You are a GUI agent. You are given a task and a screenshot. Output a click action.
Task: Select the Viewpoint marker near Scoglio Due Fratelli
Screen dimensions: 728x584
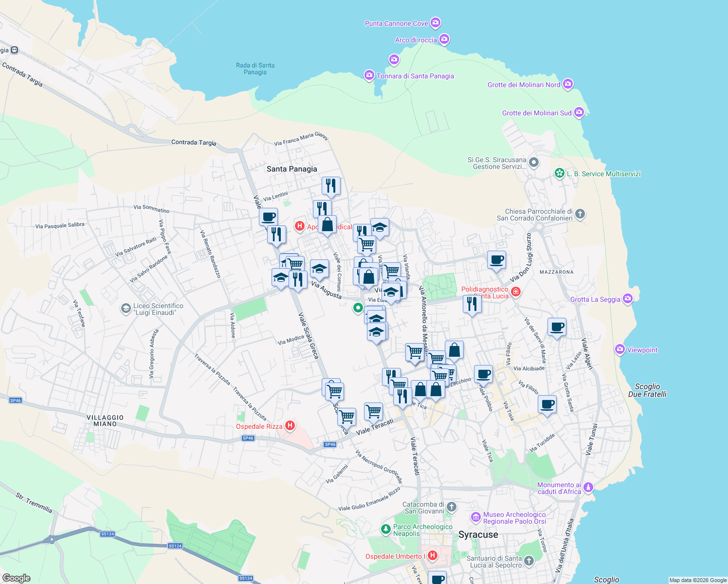tap(620, 349)
